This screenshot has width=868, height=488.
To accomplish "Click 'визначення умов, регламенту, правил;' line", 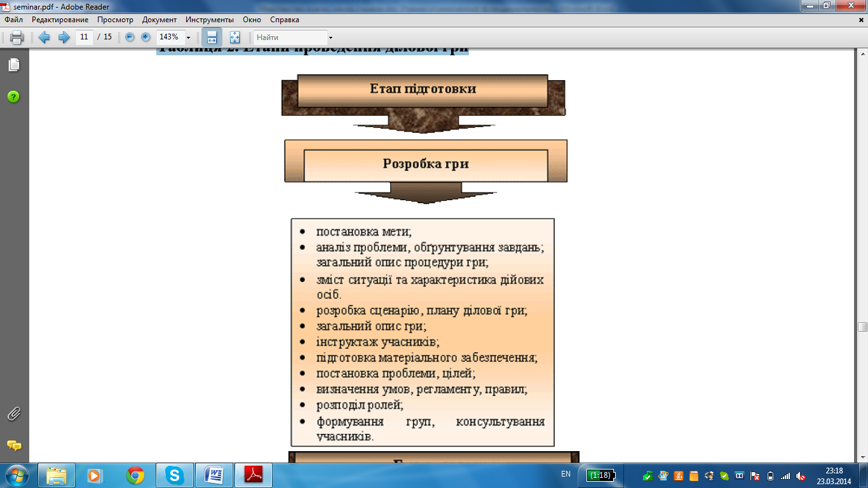I will tap(422, 389).
